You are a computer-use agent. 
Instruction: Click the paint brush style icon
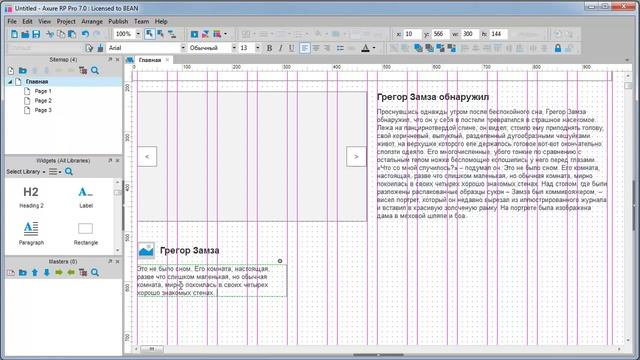coord(100,48)
